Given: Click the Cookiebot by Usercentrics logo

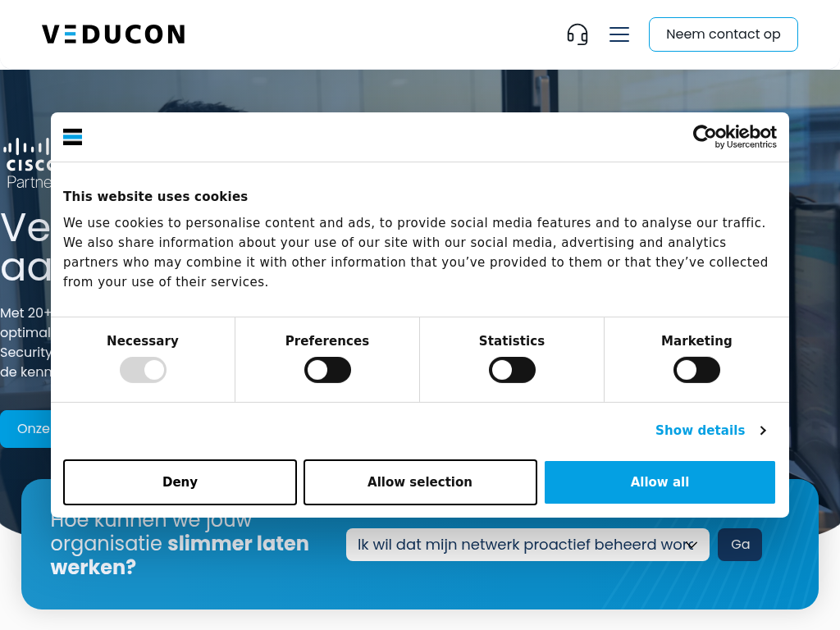Looking at the screenshot, I should click(734, 137).
